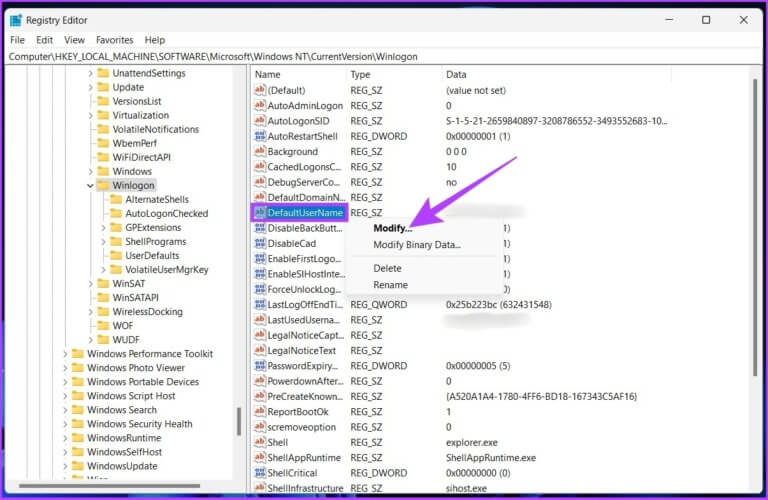Click the ShellAppRuntime.exe data cell
Image resolution: width=768 pixels, height=500 pixels.
(490, 458)
